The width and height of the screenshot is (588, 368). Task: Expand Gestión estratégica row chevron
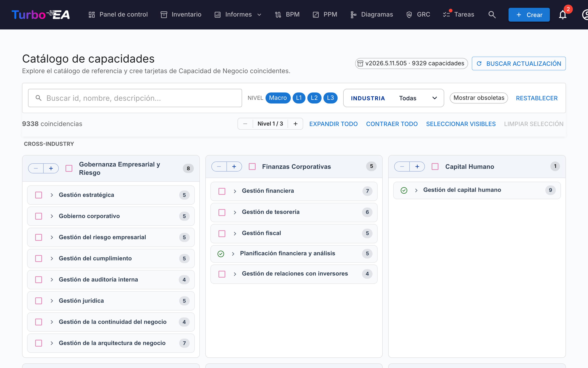52,195
